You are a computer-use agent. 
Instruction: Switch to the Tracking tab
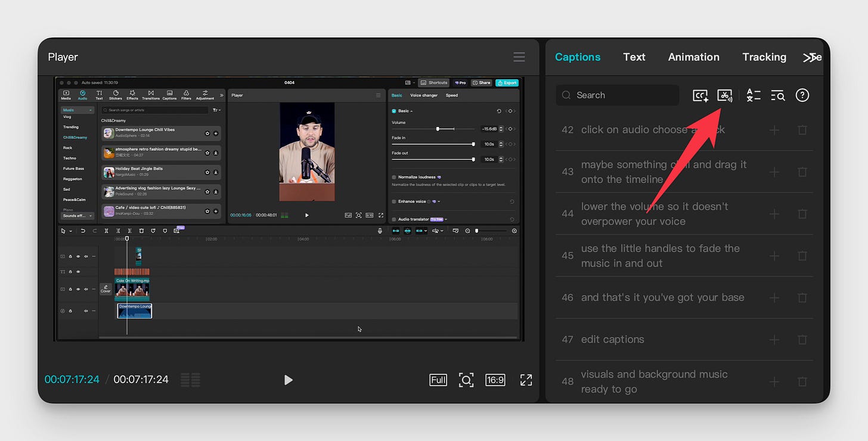tap(764, 57)
